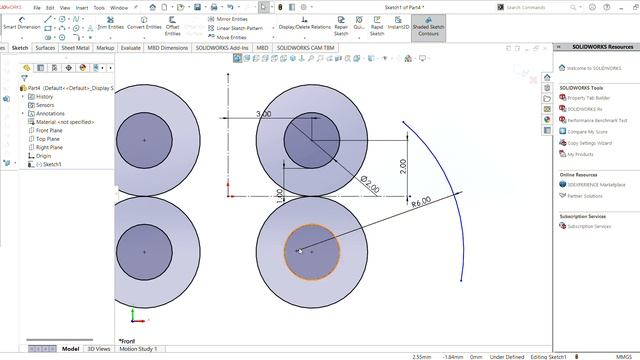
Task: Select the Smart Dimension tool
Action: [22, 23]
